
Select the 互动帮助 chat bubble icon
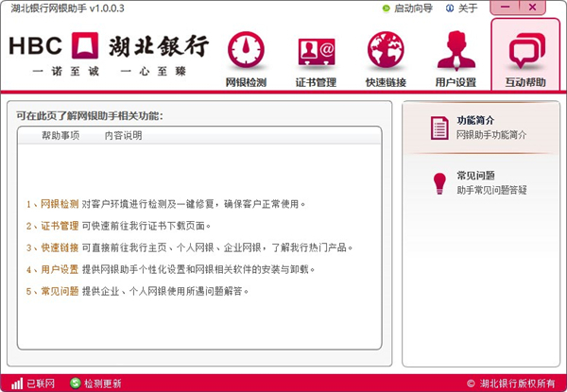click(x=526, y=51)
